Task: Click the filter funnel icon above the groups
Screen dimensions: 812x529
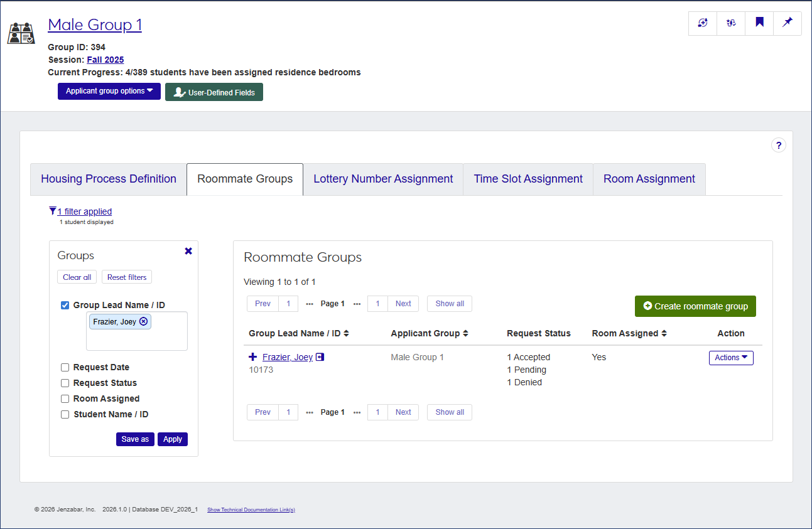Action: pyautogui.click(x=52, y=211)
